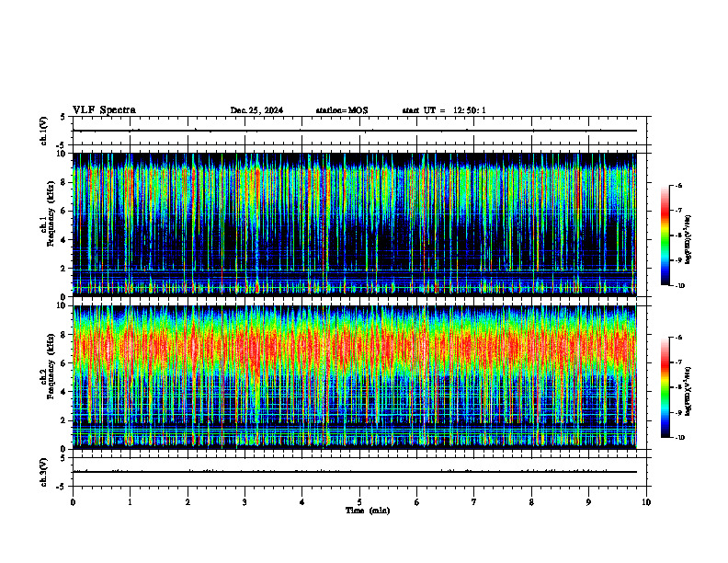Click the 'station=MOS' label

pyautogui.click(x=342, y=110)
